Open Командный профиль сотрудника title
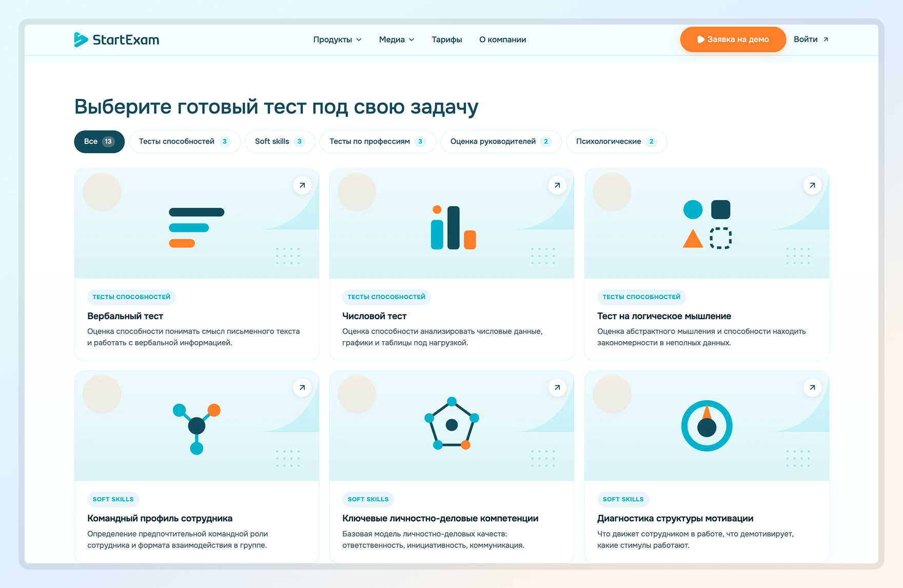 click(x=160, y=518)
